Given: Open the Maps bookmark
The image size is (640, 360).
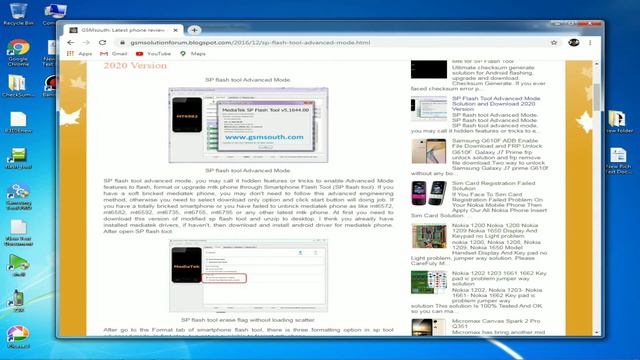Looking at the screenshot, I should pos(193,54).
